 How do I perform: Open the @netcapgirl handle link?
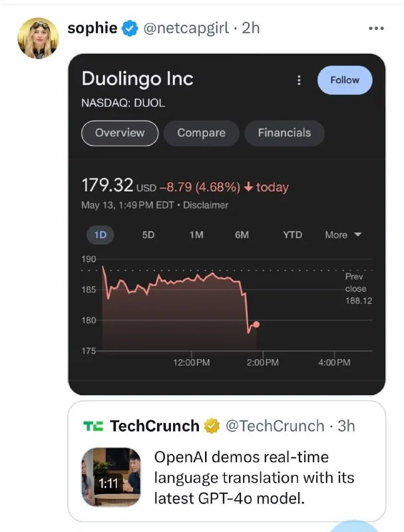coord(184,28)
